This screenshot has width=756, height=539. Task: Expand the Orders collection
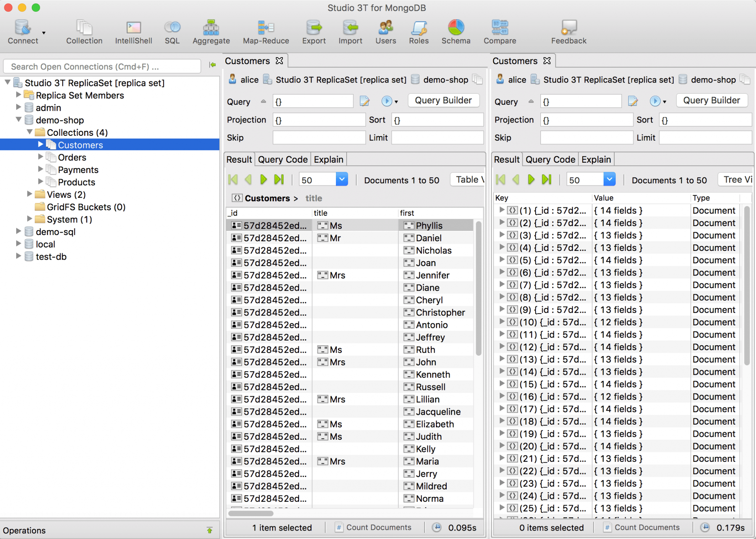tap(41, 157)
